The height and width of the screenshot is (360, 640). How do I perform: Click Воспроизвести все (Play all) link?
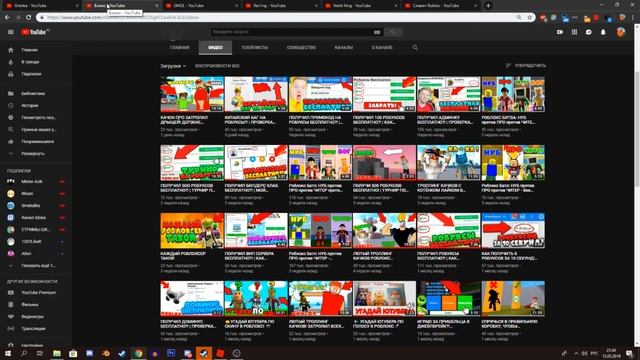217,66
